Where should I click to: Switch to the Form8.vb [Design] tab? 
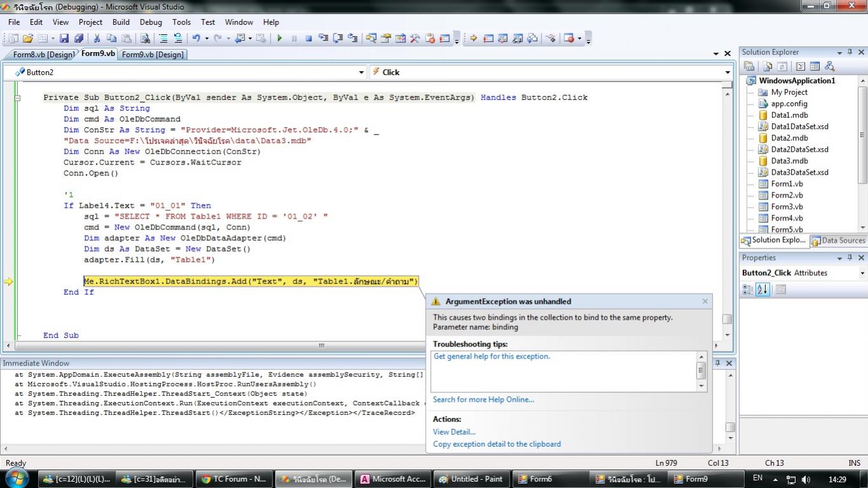point(43,55)
